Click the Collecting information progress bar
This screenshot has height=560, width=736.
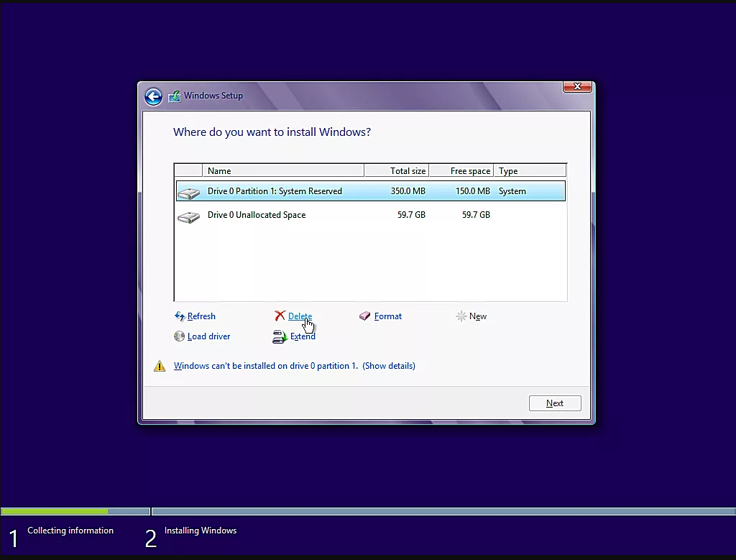75,511
